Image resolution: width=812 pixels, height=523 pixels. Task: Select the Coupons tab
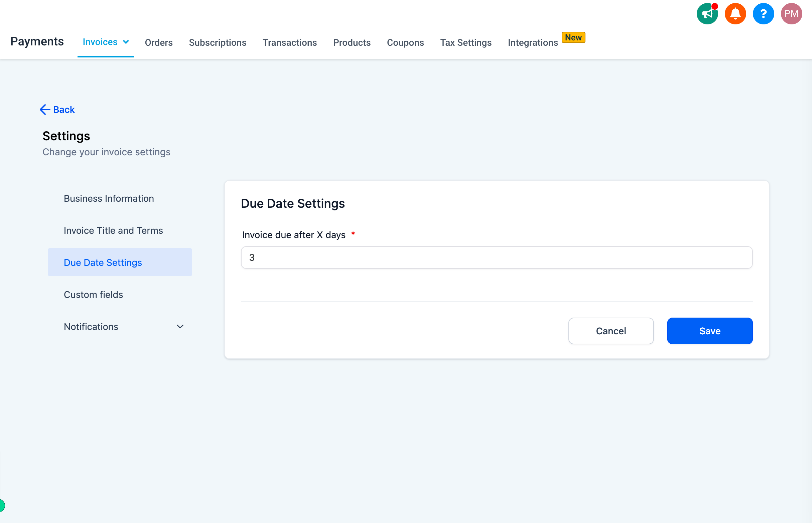click(405, 42)
